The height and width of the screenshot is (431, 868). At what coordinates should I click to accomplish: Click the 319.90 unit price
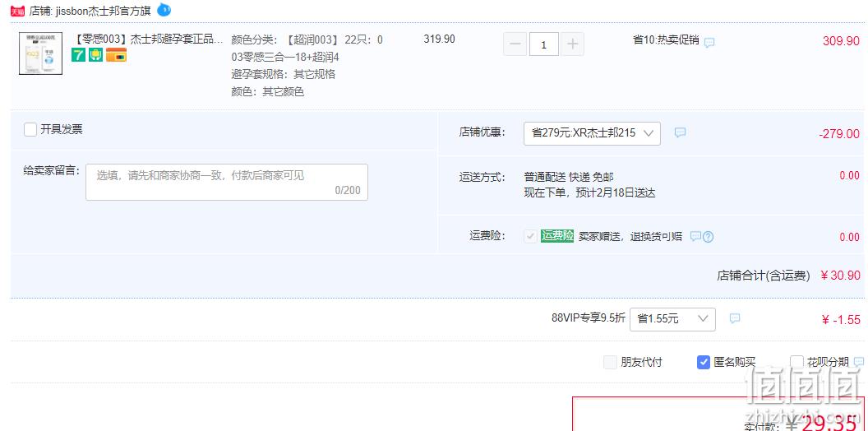pos(440,39)
